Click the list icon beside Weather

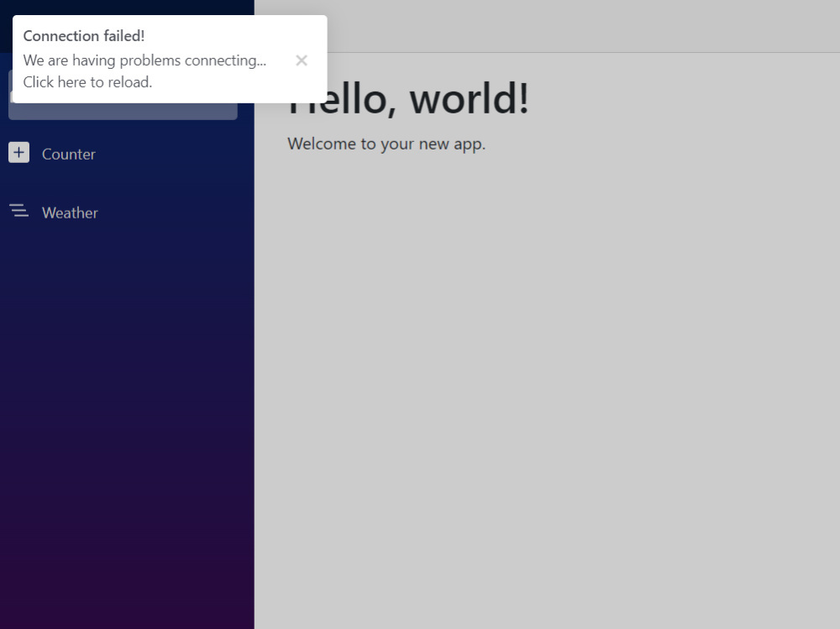(18, 211)
